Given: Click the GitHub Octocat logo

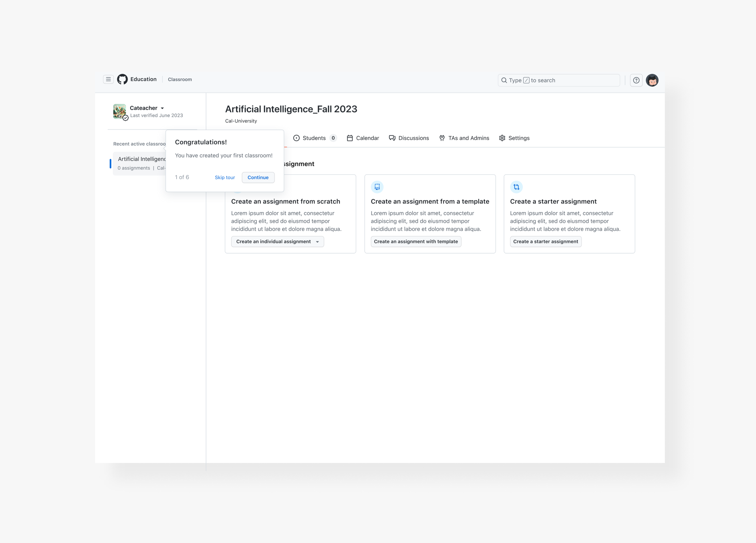Looking at the screenshot, I should [x=122, y=79].
